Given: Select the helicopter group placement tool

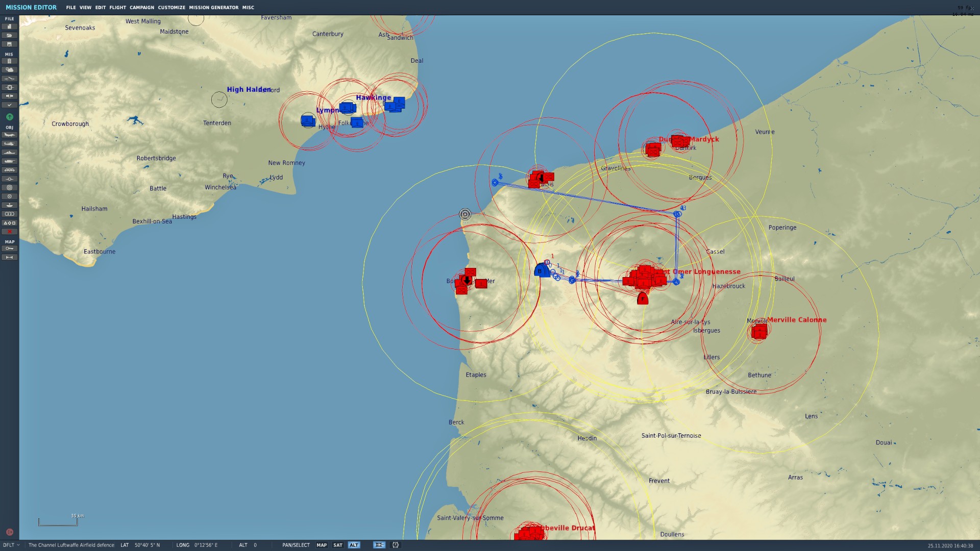Looking at the screenshot, I should coord(9,144).
